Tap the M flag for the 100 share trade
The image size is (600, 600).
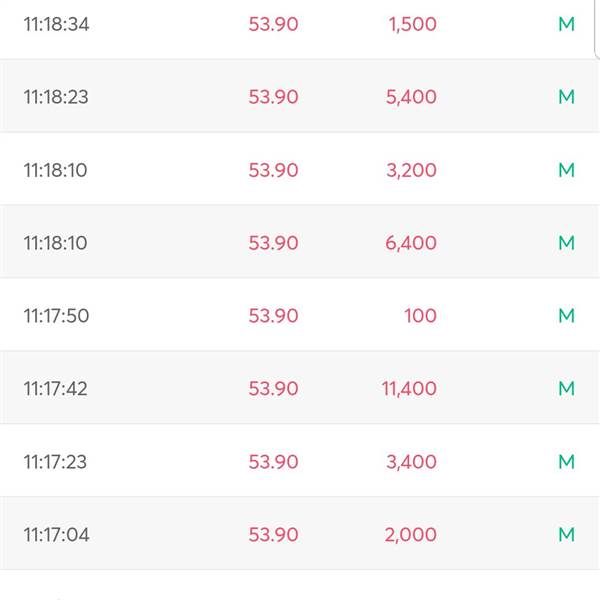click(x=566, y=316)
